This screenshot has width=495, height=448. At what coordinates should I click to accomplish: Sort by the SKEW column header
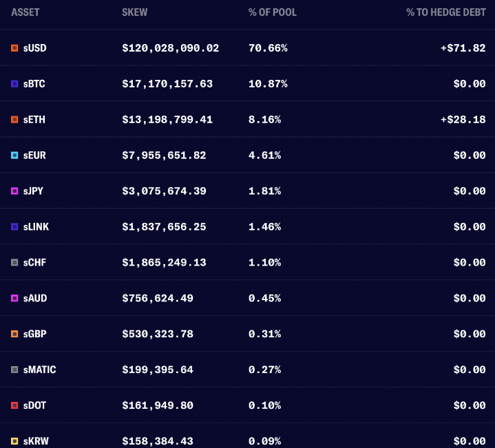click(x=134, y=12)
